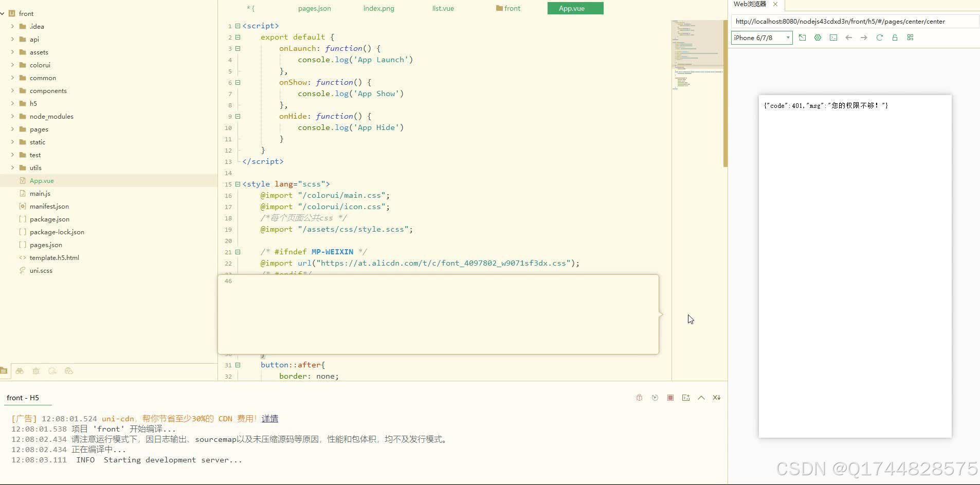Fold onShow function at line 6
This screenshot has width=980, height=485.
pyautogui.click(x=238, y=82)
